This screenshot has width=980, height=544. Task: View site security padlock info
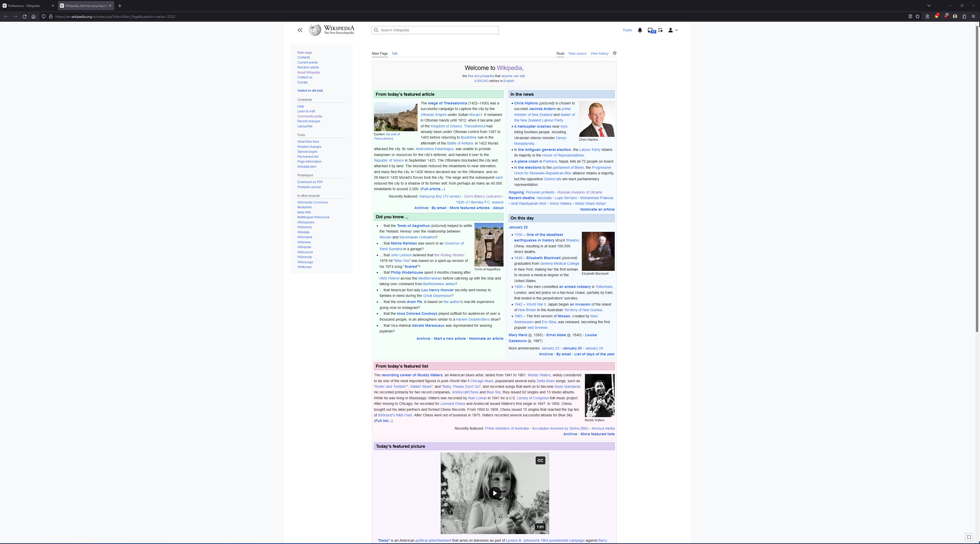coord(51,16)
